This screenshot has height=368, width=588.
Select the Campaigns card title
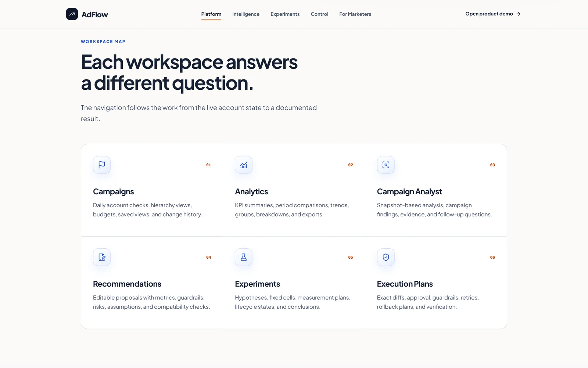pos(114,192)
